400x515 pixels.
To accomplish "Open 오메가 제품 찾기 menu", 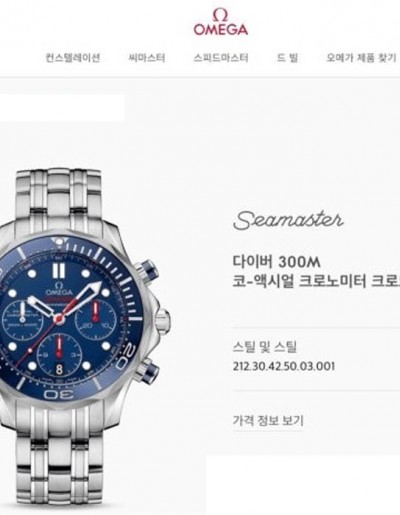I will 361,58.
